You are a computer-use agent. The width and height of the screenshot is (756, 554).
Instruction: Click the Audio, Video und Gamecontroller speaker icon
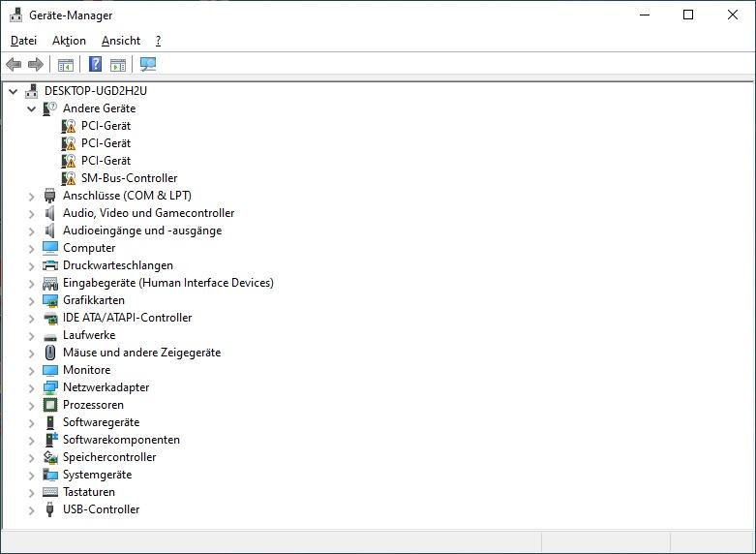click(x=49, y=213)
